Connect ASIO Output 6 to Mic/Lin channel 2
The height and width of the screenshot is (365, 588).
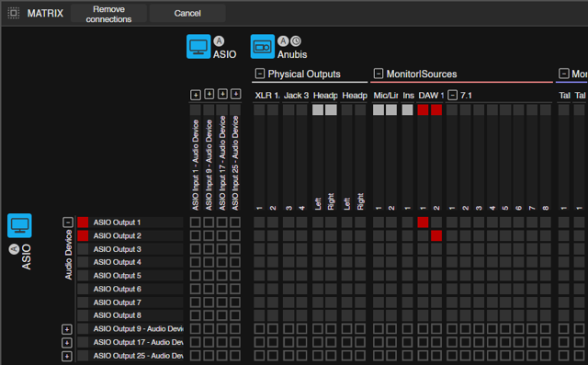(391, 289)
